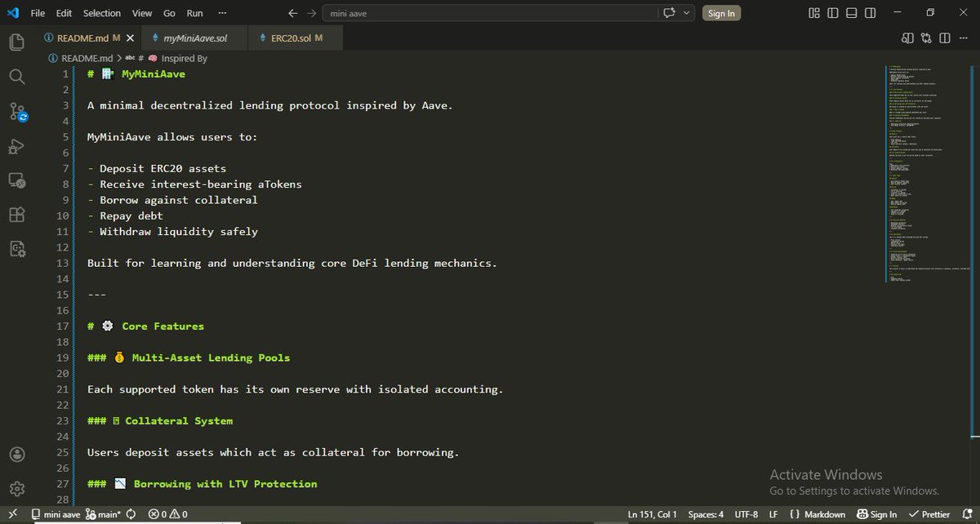Open errors and warnings indicator
Screen dimensions: 980x524
(x=167, y=514)
